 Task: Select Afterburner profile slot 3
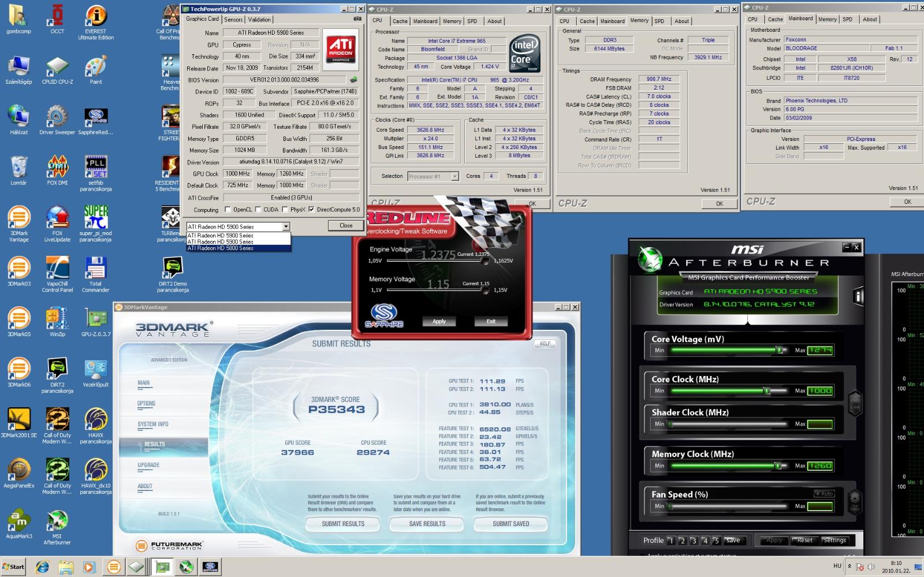[694, 541]
